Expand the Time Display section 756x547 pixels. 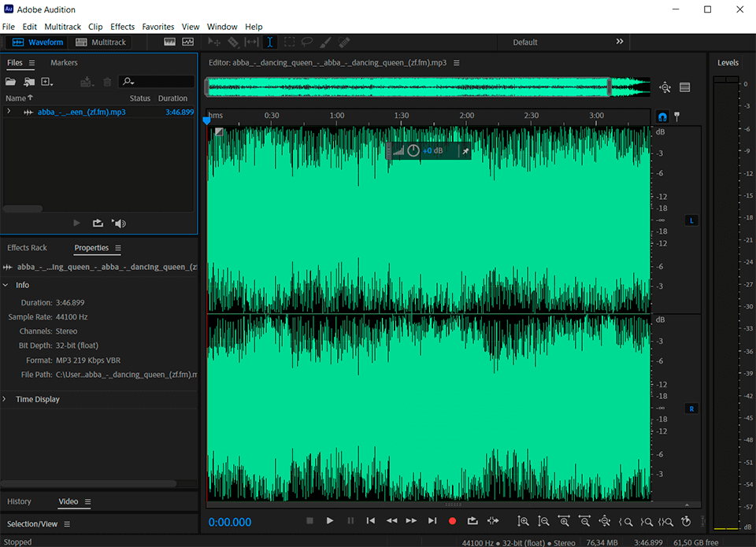coord(6,399)
